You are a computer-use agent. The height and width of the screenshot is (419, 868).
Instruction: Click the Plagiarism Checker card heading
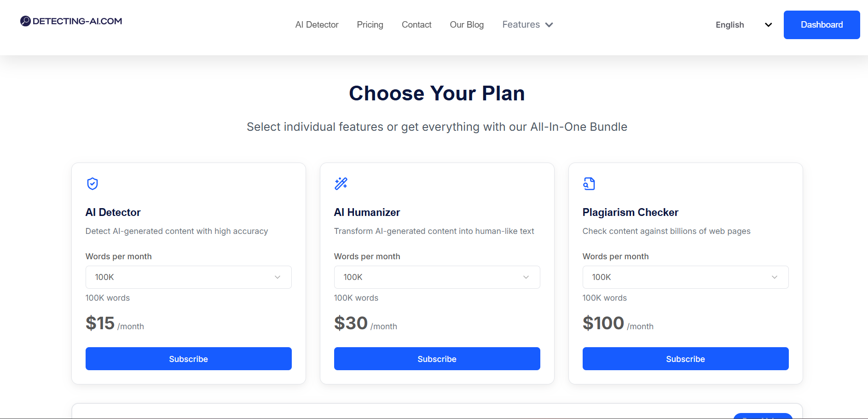[x=630, y=212]
